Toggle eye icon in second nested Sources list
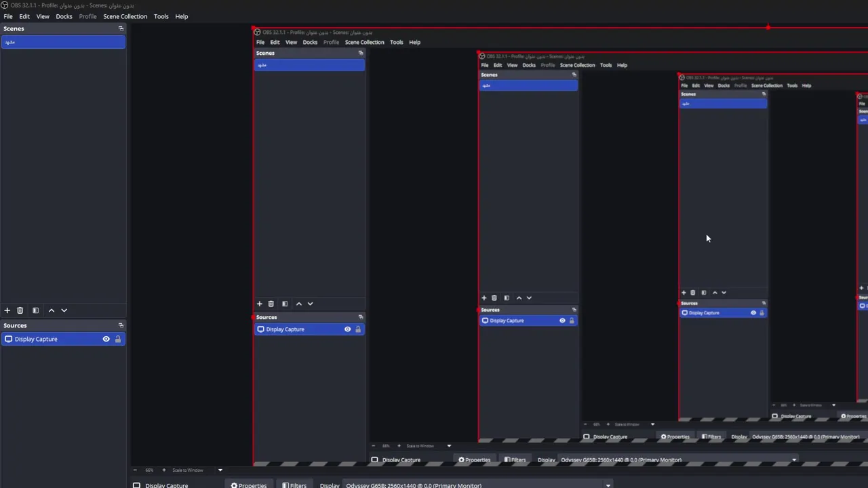Image resolution: width=868 pixels, height=488 pixels. pyautogui.click(x=562, y=321)
